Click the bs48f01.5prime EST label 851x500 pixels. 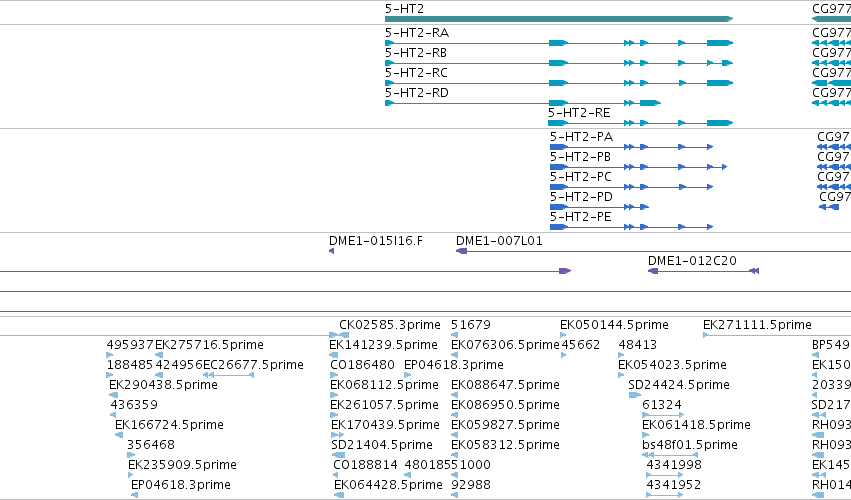(x=690, y=445)
